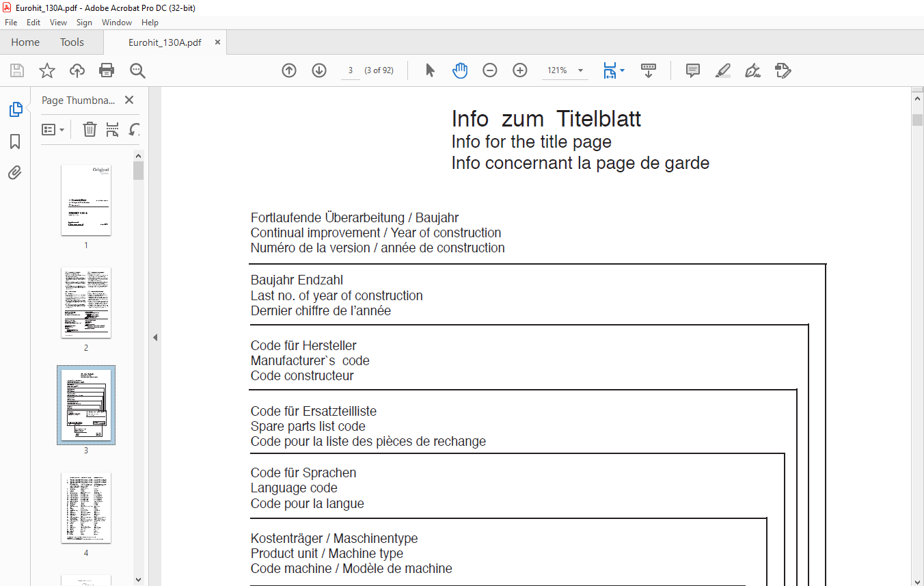
Task: Open the File menu
Action: tap(11, 23)
